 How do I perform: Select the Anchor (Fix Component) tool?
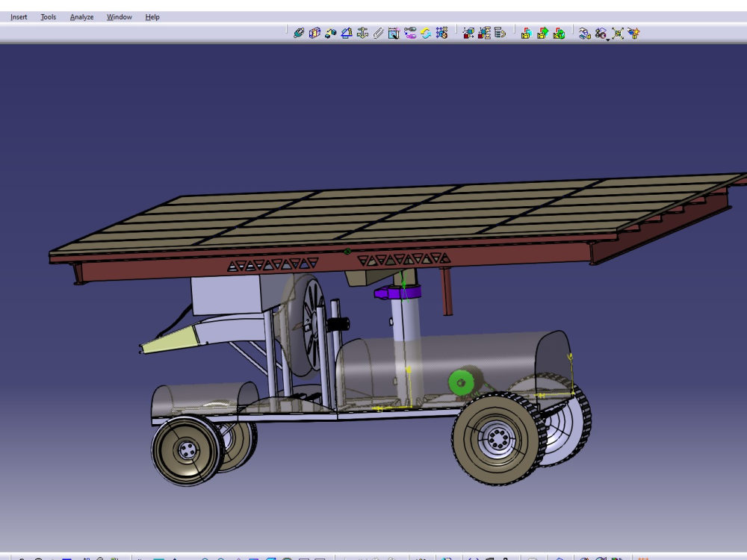(x=364, y=33)
